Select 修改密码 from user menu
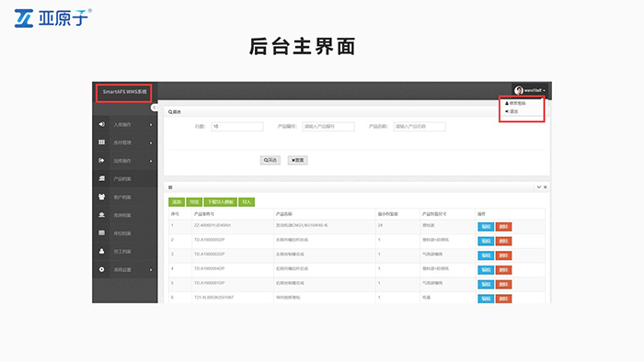 coord(515,103)
